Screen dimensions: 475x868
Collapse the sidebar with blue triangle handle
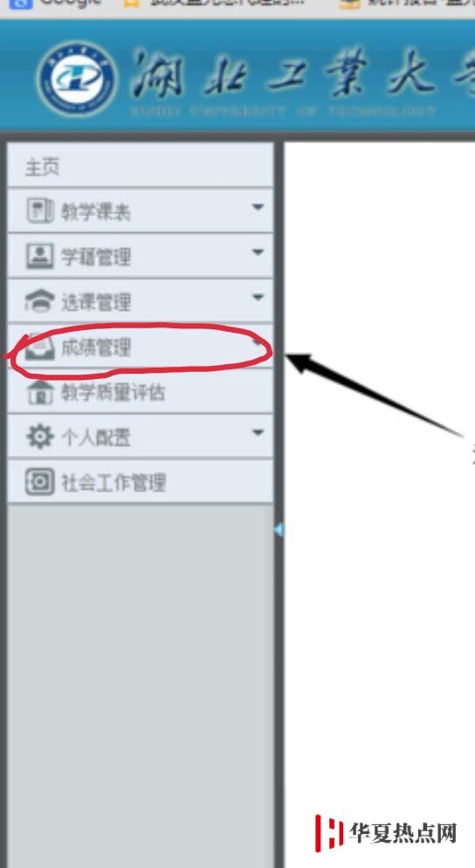[x=279, y=530]
